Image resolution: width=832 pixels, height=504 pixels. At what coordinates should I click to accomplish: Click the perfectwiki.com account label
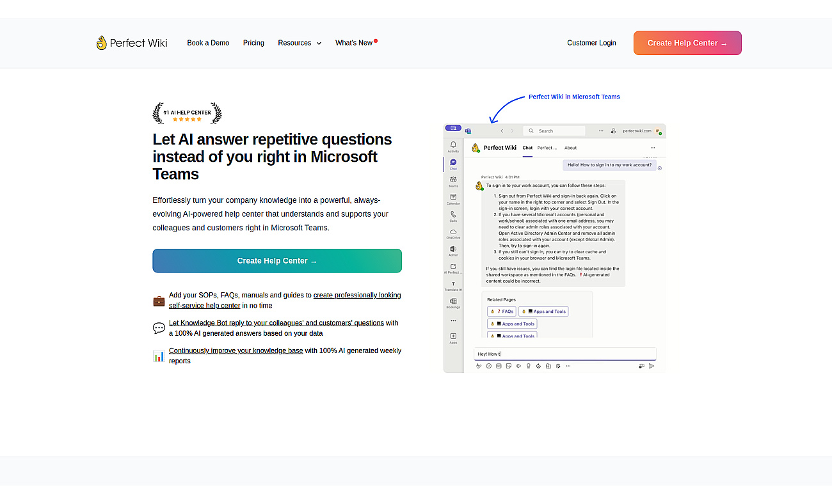pos(637,130)
